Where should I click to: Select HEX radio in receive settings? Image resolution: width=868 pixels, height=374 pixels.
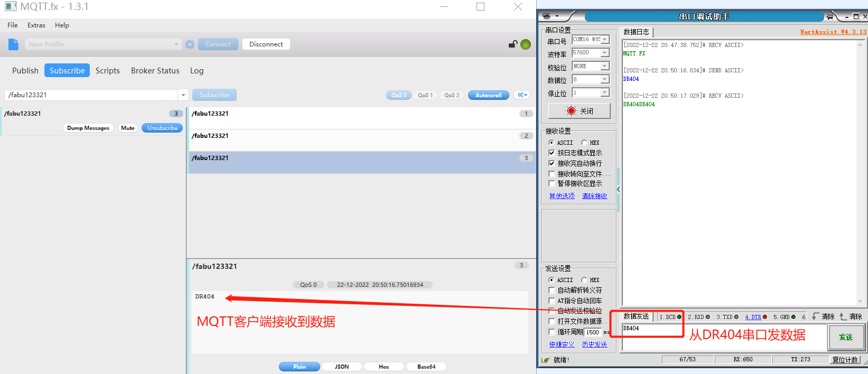tap(584, 143)
